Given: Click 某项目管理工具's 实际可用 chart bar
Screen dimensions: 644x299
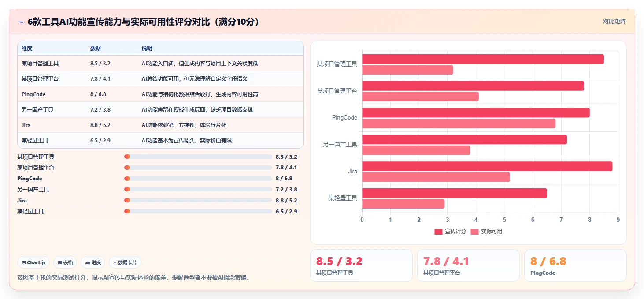Looking at the screenshot, I should tap(407, 70).
